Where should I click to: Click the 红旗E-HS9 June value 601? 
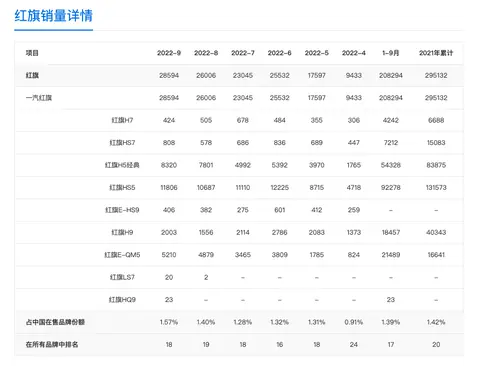point(279,210)
